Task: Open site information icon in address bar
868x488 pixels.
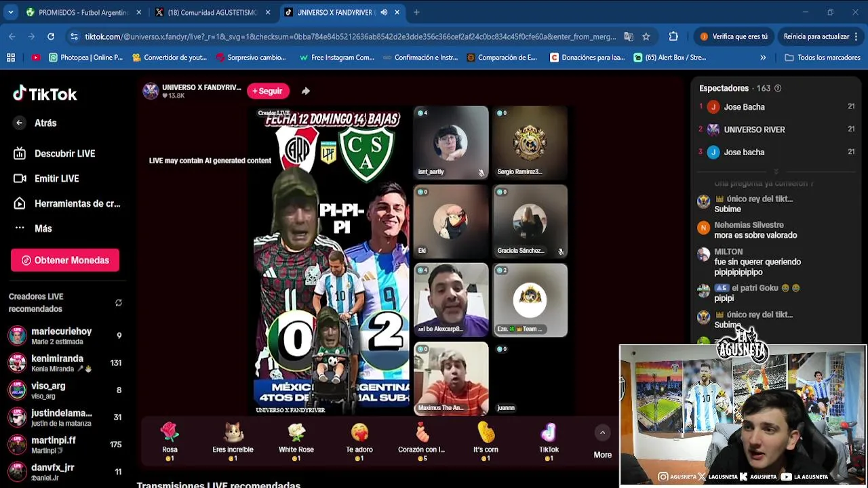Action: pyautogui.click(x=74, y=37)
